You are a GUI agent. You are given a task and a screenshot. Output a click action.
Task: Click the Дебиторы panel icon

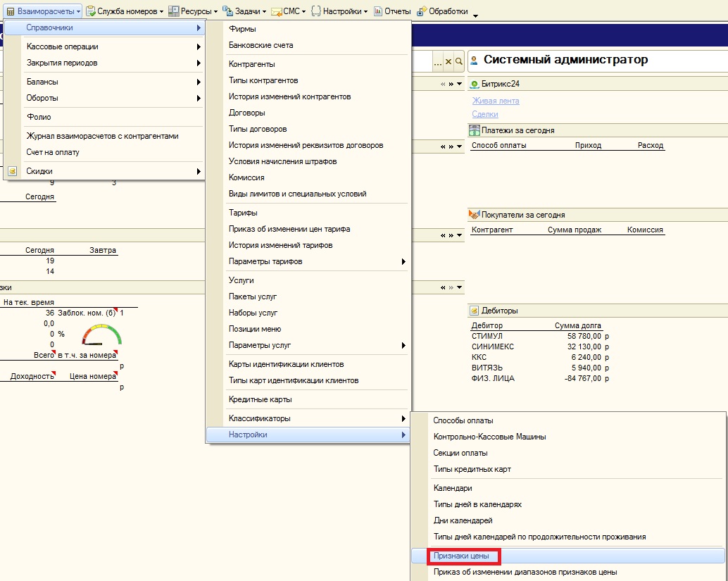(x=474, y=311)
